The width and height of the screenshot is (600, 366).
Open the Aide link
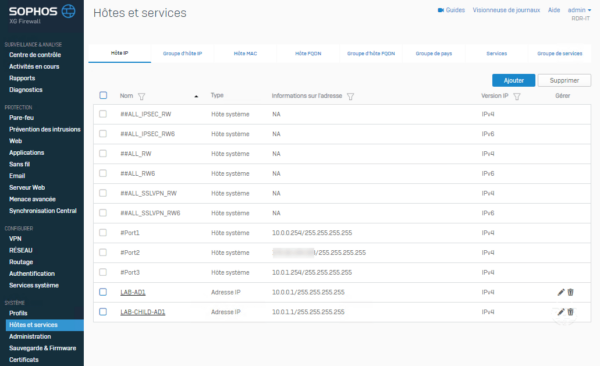tap(554, 10)
